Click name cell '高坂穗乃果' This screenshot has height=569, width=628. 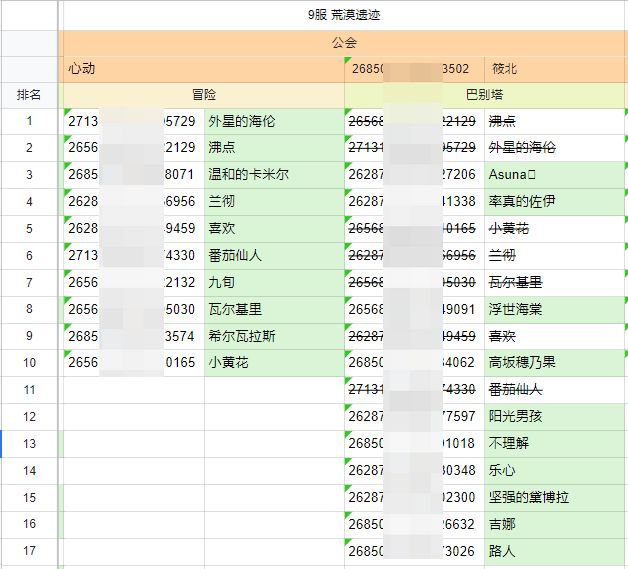click(x=554, y=363)
